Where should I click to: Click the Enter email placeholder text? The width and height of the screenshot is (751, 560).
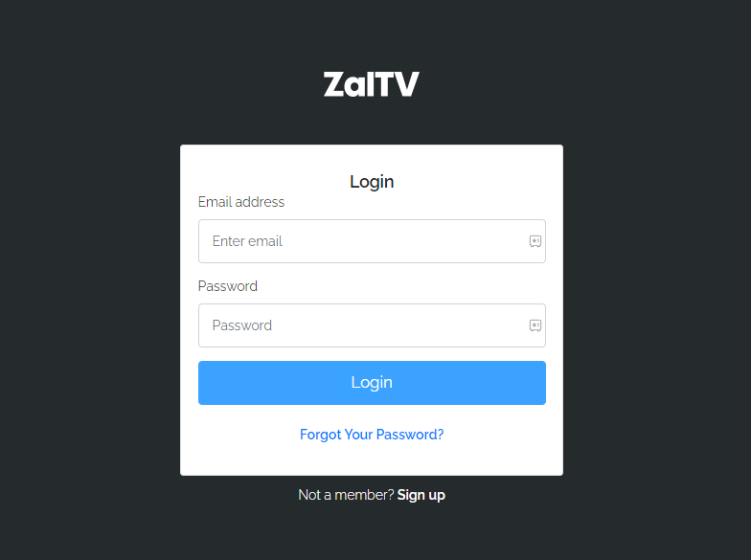[x=247, y=241]
